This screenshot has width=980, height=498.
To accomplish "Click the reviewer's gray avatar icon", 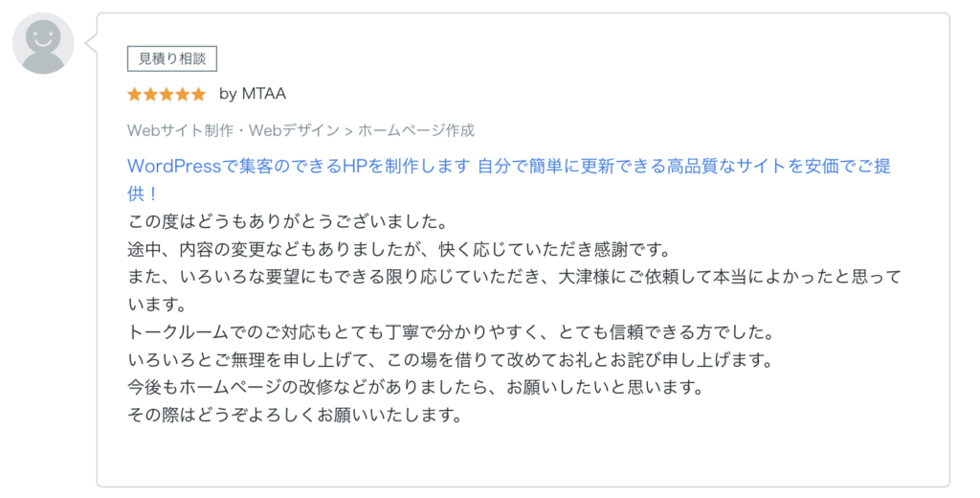I will click(x=43, y=42).
